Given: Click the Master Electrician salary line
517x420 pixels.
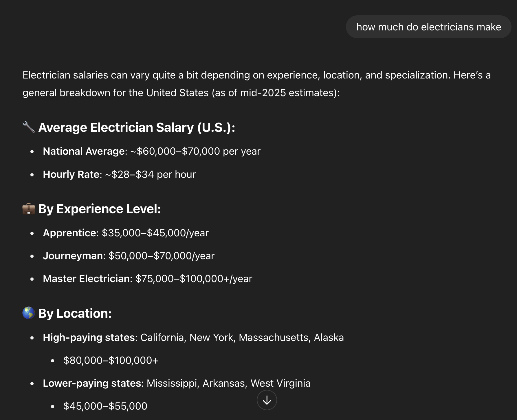Looking at the screenshot, I should pos(148,279).
